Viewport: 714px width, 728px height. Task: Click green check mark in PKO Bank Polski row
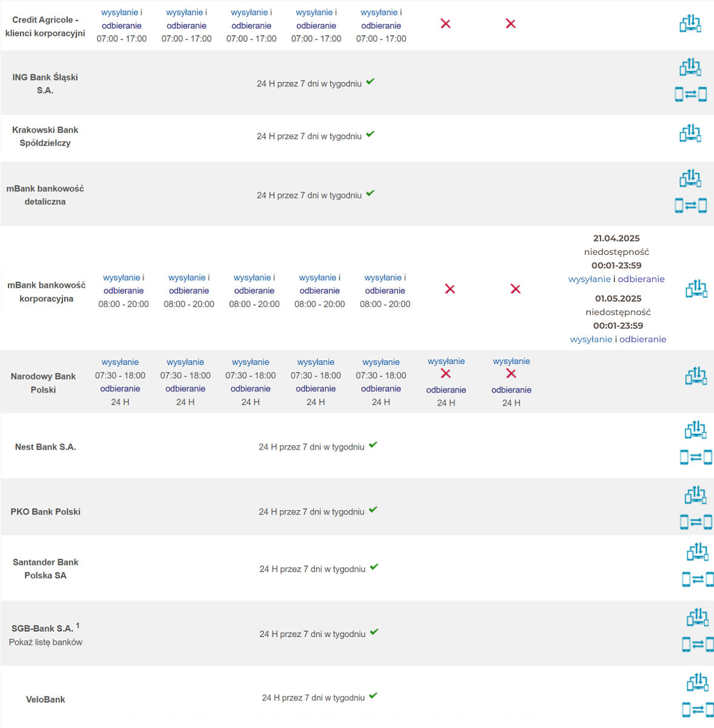click(373, 510)
